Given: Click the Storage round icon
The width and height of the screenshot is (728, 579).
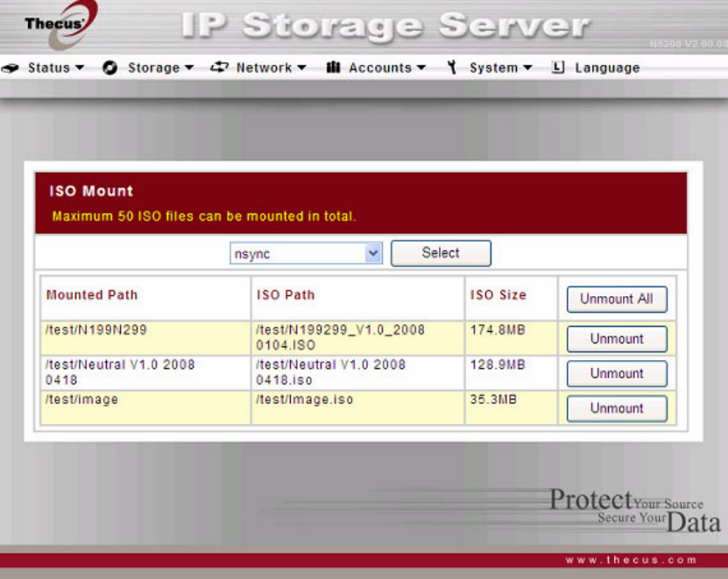Looking at the screenshot, I should point(110,67).
